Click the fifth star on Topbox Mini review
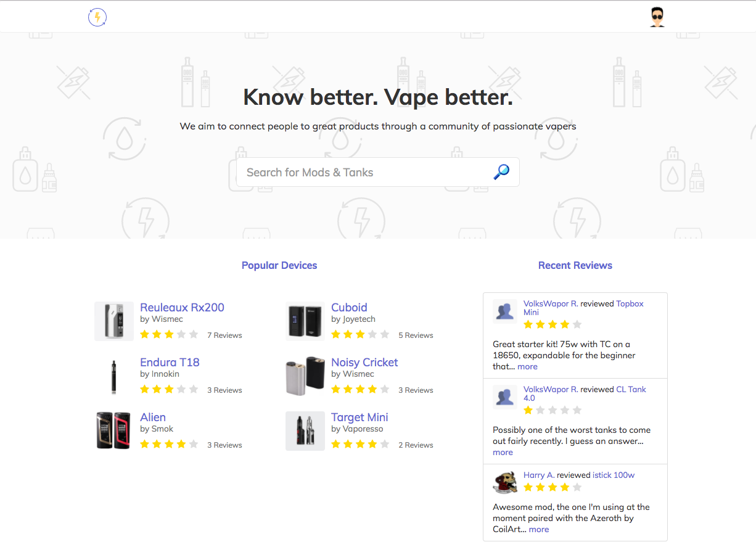 click(x=577, y=324)
